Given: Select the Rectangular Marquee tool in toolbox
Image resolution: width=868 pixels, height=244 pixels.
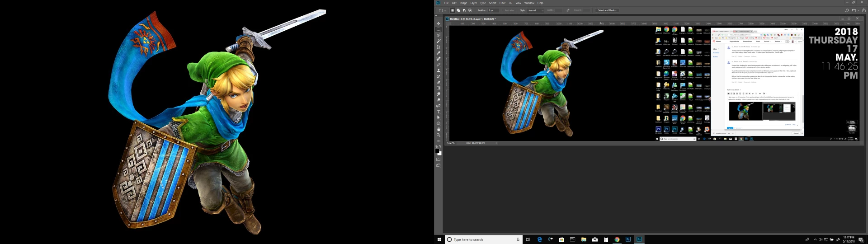Looking at the screenshot, I should pyautogui.click(x=439, y=29).
